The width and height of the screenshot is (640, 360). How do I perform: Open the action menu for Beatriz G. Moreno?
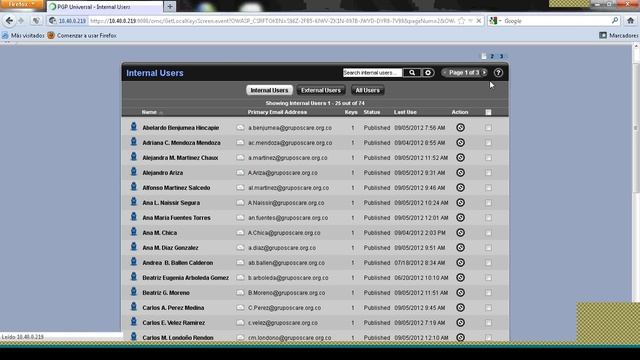coord(460,293)
